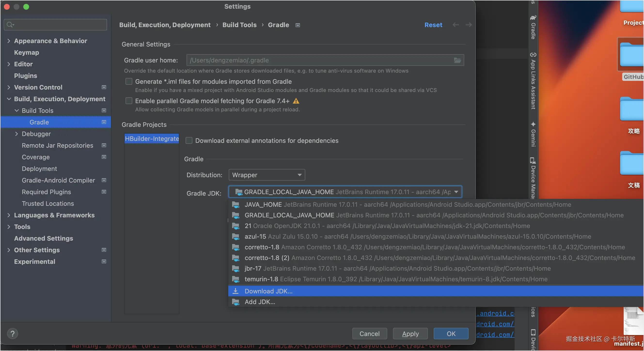This screenshot has height=351, width=644.
Task: Expand the Editor settings section
Action: (x=9, y=64)
